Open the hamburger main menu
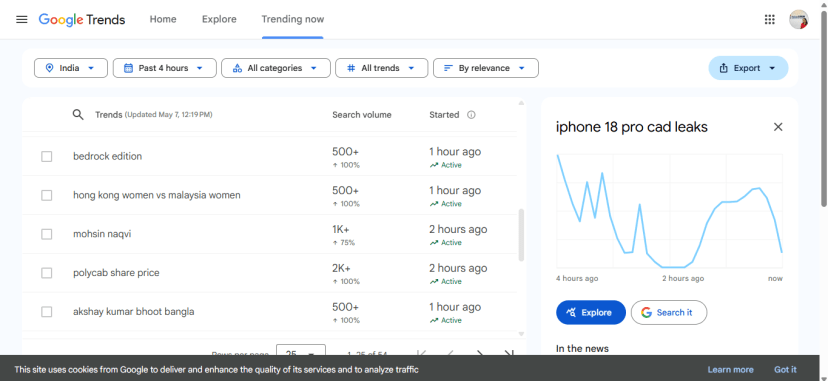This screenshot has height=381, width=828. pos(22,20)
